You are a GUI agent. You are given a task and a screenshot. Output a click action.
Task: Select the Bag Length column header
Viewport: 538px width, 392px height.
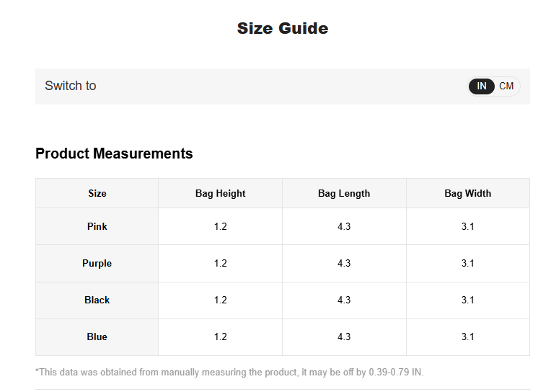(x=344, y=193)
